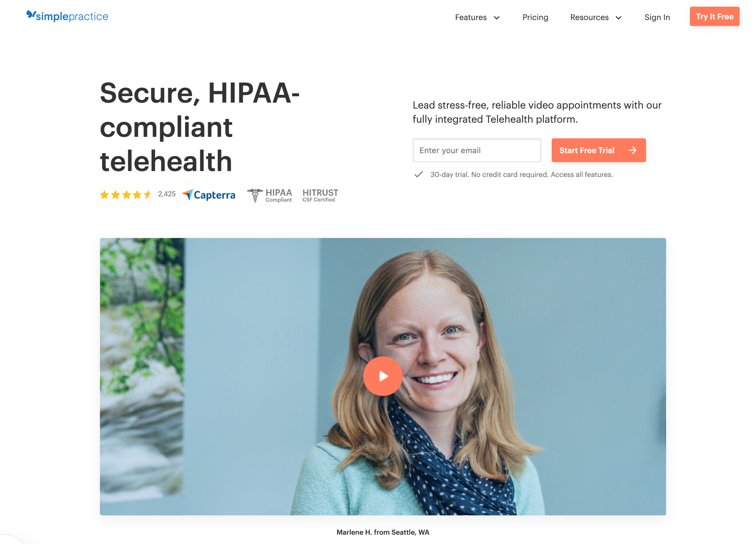The height and width of the screenshot is (544, 756).
Task: Click the HITRUST CSF Certified badge
Action: (x=320, y=195)
